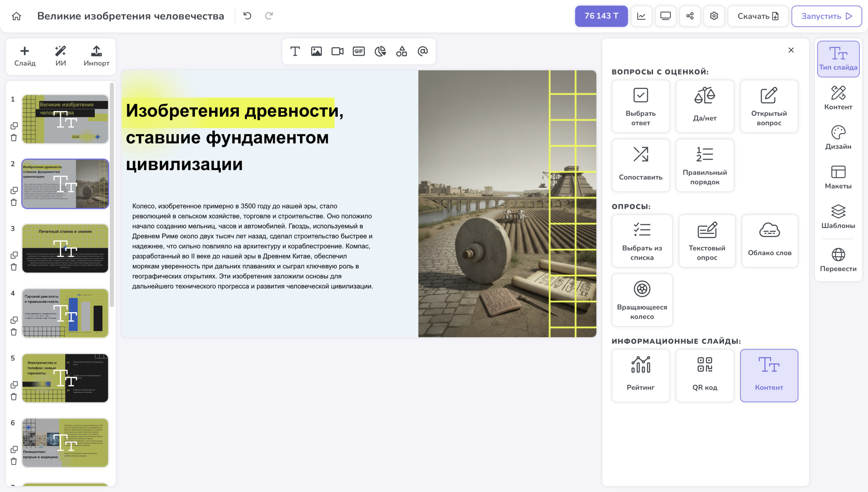Click the Скачать download button
Screen dimensions: 868x492
[x=758, y=16]
